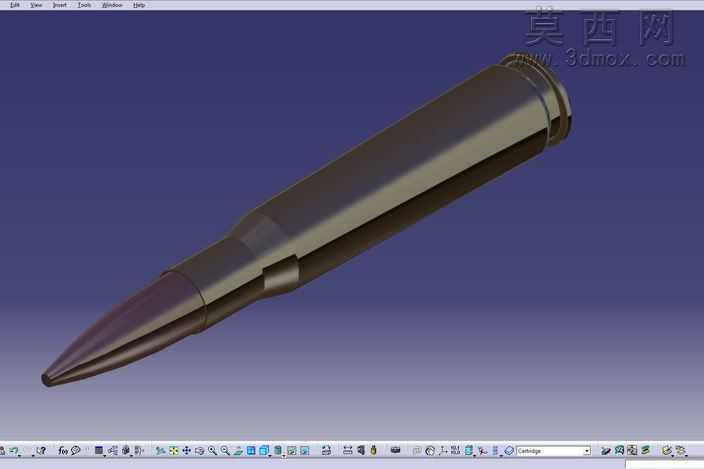Open the View menu
704x469 pixels.
[x=36, y=5]
